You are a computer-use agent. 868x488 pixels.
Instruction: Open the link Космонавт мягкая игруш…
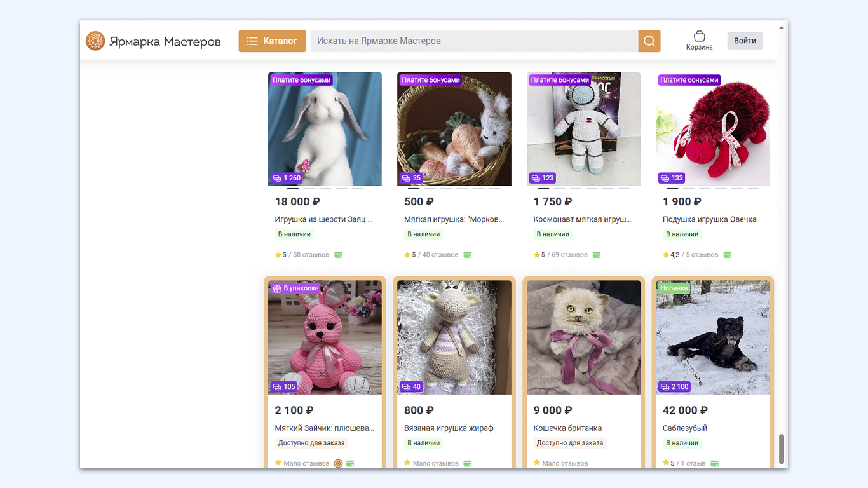point(583,219)
